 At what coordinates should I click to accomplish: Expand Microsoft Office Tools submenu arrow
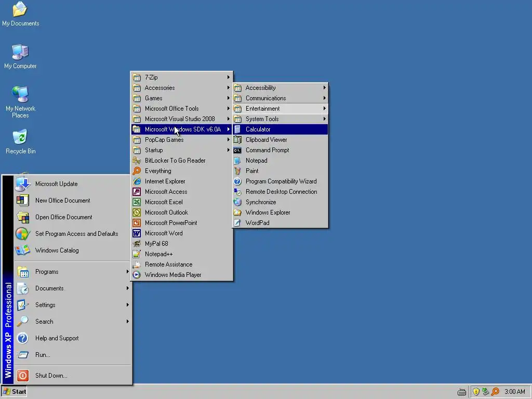(229, 109)
